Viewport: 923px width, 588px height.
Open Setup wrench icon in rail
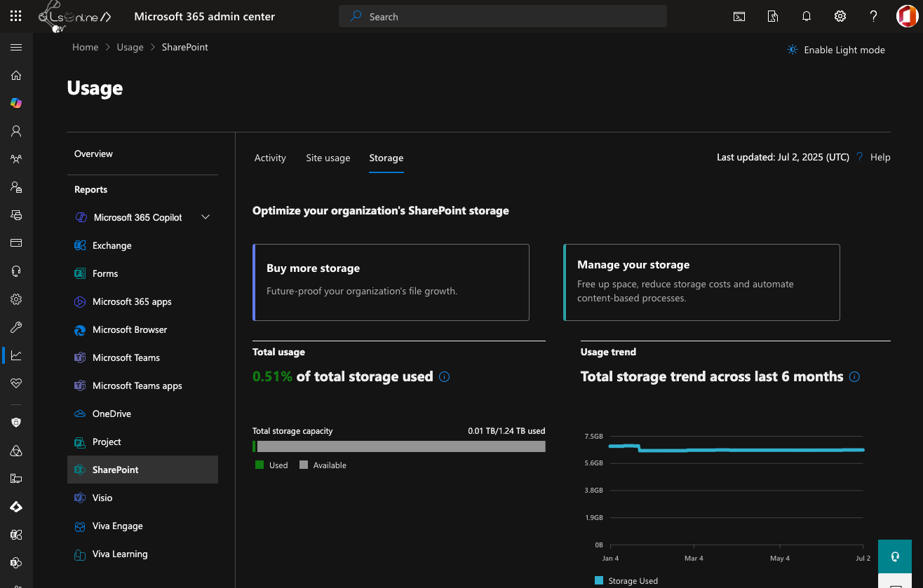[x=16, y=327]
